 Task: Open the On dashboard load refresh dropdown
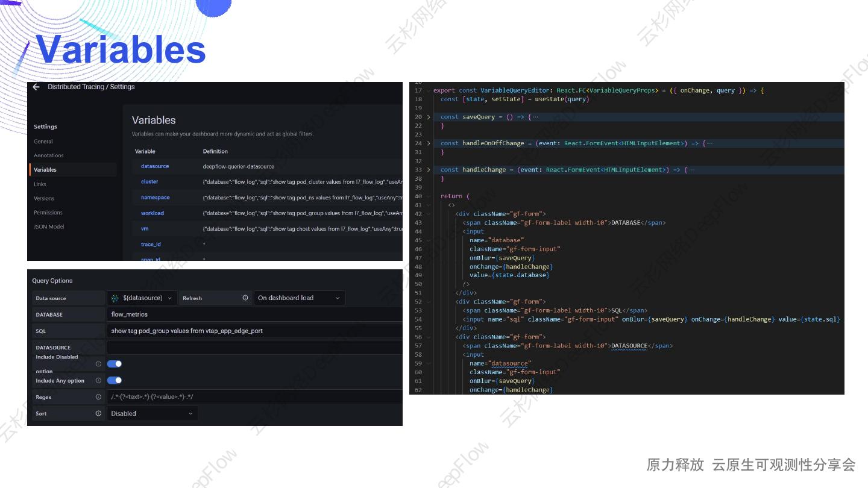[x=299, y=298]
